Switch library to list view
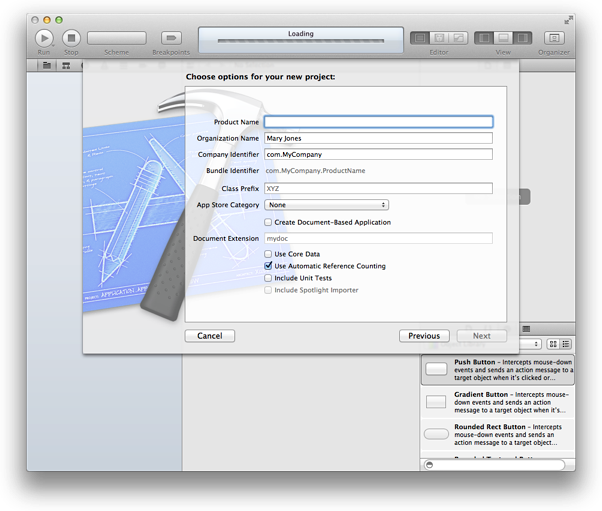602x511 pixels. point(566,344)
